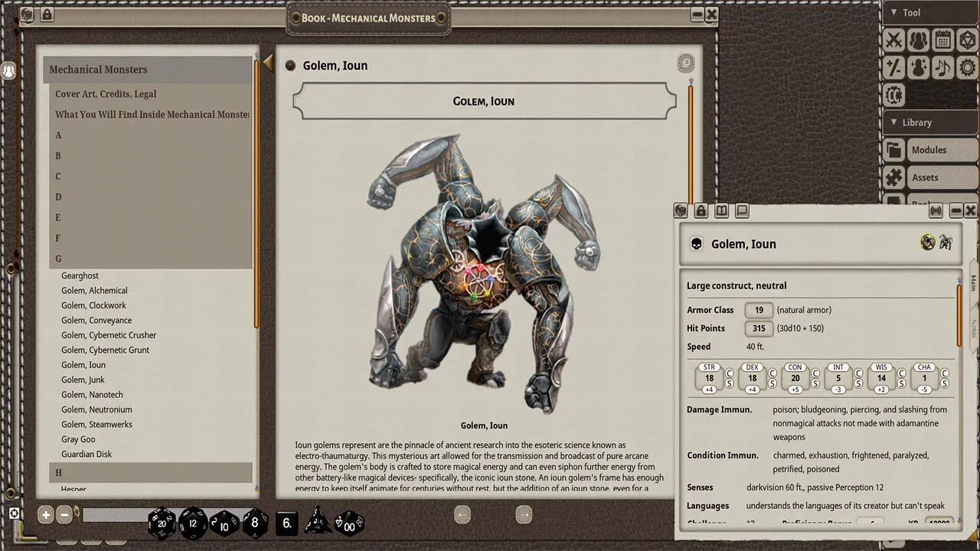Click the CHA check C button
Image resolution: width=980 pixels, height=551 pixels.
coord(945,373)
